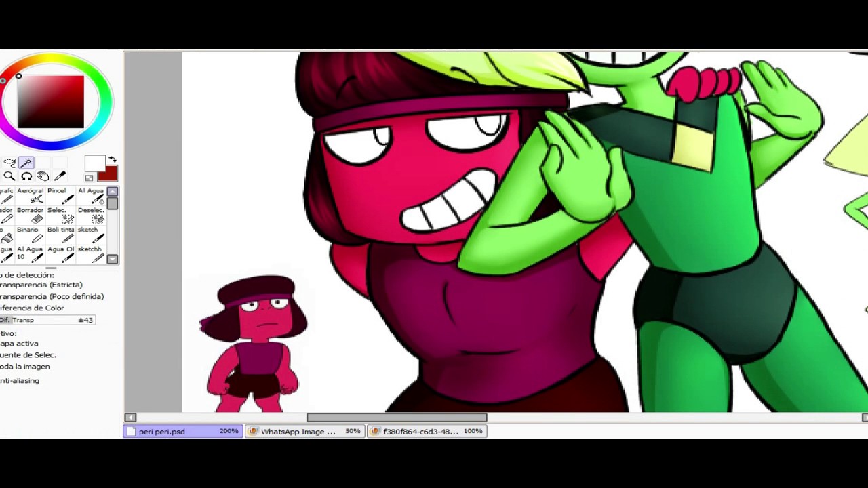
Task: Adjust the Dif. Transp ±43 slider
Action: (x=47, y=320)
